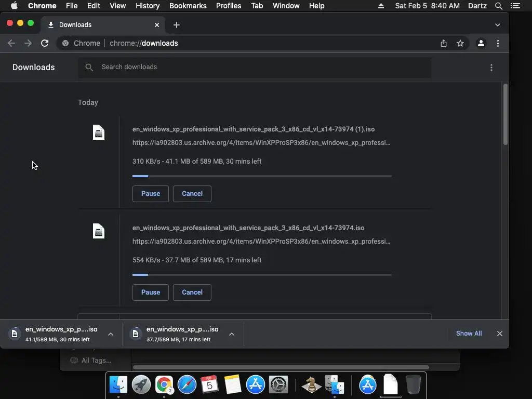Select All Tags in the Finder window behind
This screenshot has width=532, height=399.
point(91,361)
